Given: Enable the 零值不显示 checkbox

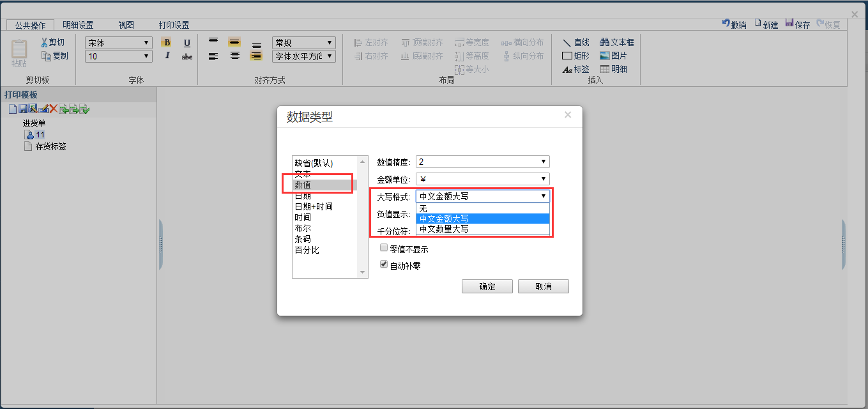Looking at the screenshot, I should 384,248.
